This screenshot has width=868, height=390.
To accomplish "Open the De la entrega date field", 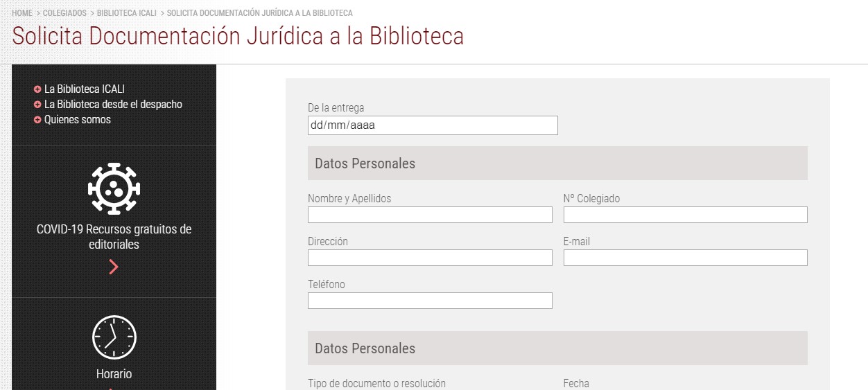I will tap(433, 125).
